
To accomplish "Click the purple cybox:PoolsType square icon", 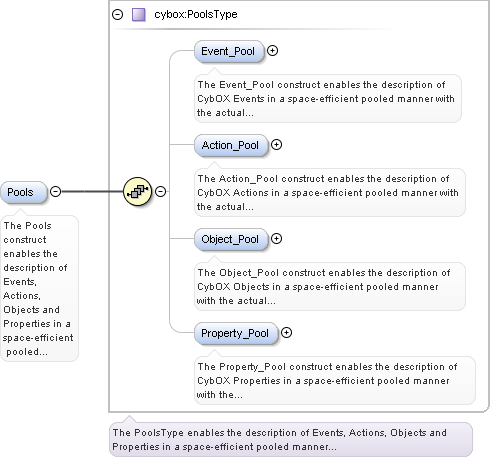I will click(x=139, y=15).
